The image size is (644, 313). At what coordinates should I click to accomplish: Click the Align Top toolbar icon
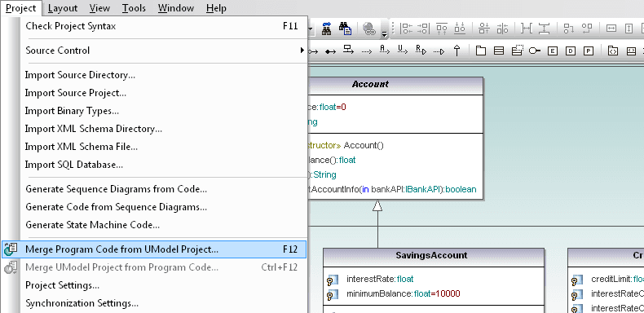click(x=442, y=29)
